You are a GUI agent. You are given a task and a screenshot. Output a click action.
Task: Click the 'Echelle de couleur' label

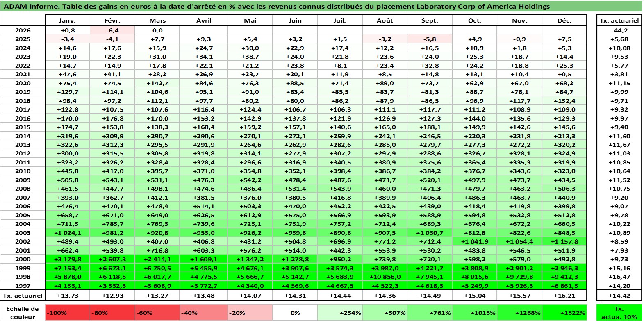coord(23,312)
